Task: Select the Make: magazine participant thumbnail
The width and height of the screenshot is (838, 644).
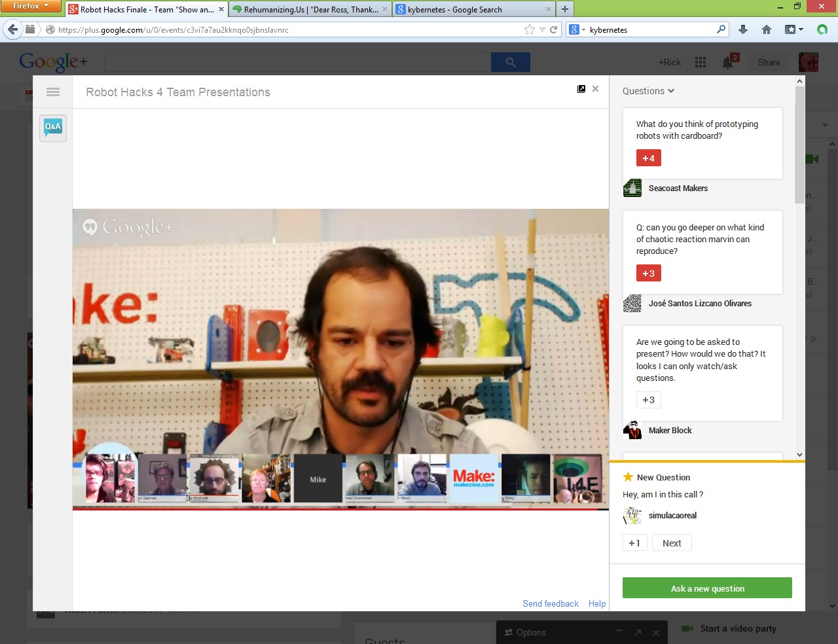Action: coord(474,478)
